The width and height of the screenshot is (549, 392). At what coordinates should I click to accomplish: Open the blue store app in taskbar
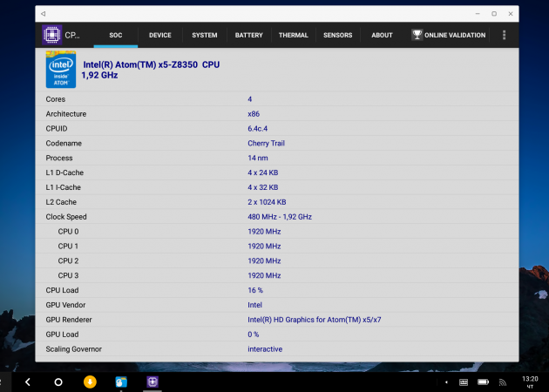pyautogui.click(x=120, y=382)
